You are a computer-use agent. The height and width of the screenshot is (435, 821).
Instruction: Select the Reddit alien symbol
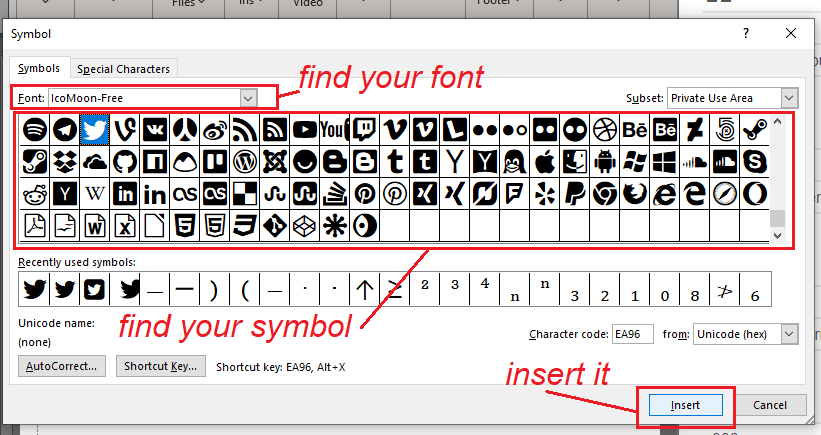click(x=35, y=194)
